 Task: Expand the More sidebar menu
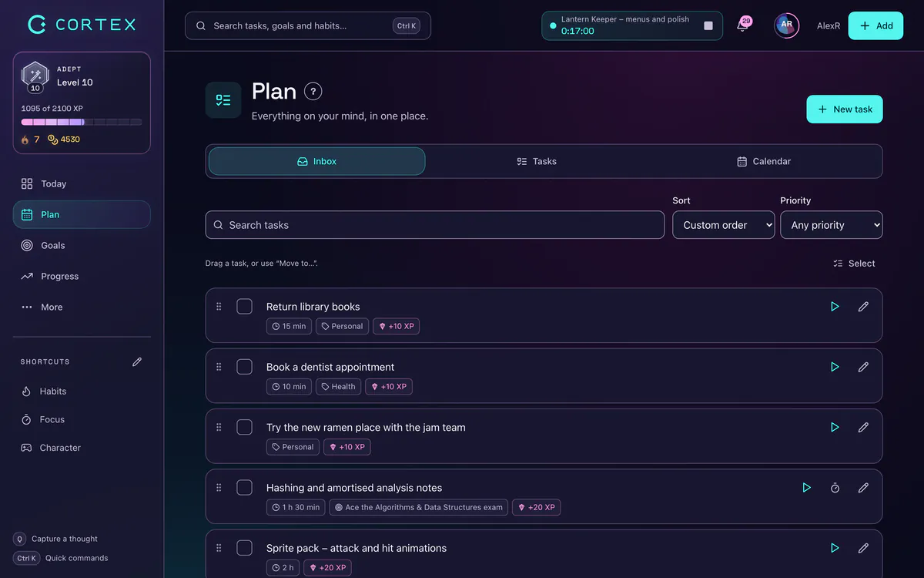click(x=82, y=307)
